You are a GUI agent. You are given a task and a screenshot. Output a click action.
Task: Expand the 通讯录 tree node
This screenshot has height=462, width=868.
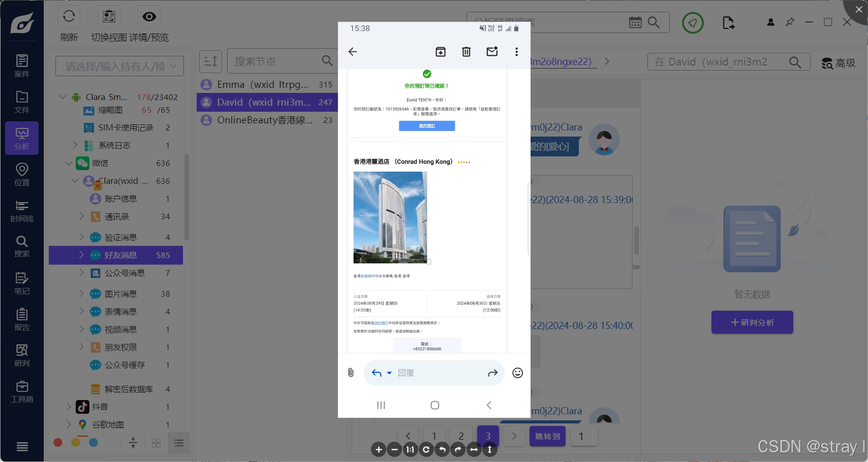click(81, 216)
